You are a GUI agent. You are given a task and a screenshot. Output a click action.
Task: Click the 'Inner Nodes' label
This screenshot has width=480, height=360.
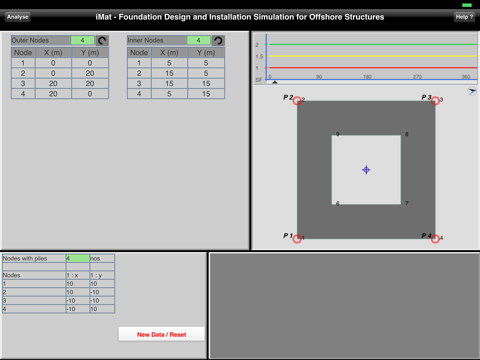pyautogui.click(x=145, y=40)
